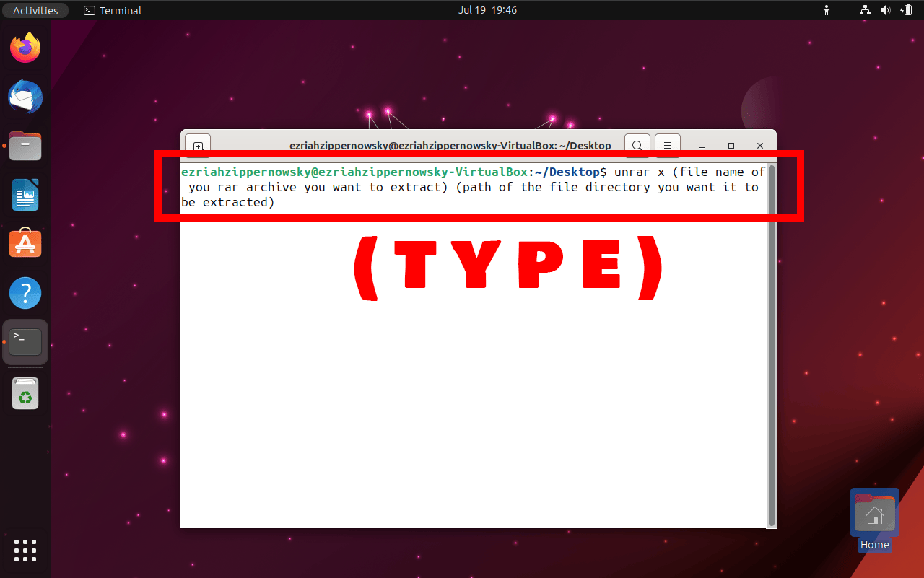
Task: Launch LibreOffice Writer
Action: 25,195
